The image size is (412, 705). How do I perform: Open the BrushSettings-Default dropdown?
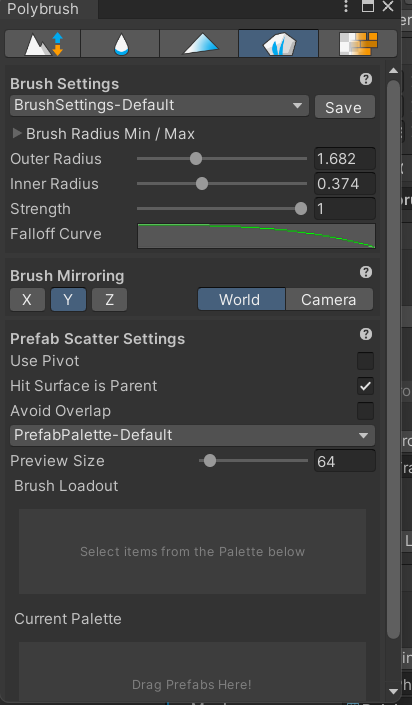click(x=159, y=106)
